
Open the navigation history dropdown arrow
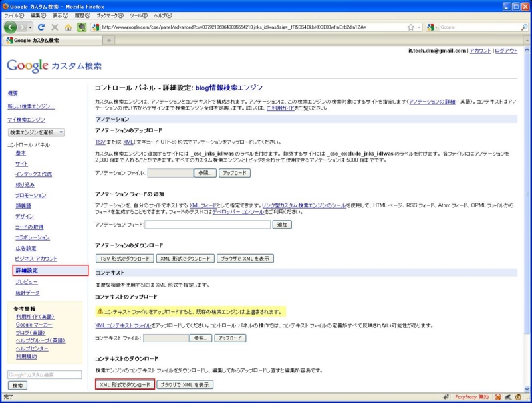point(30,27)
